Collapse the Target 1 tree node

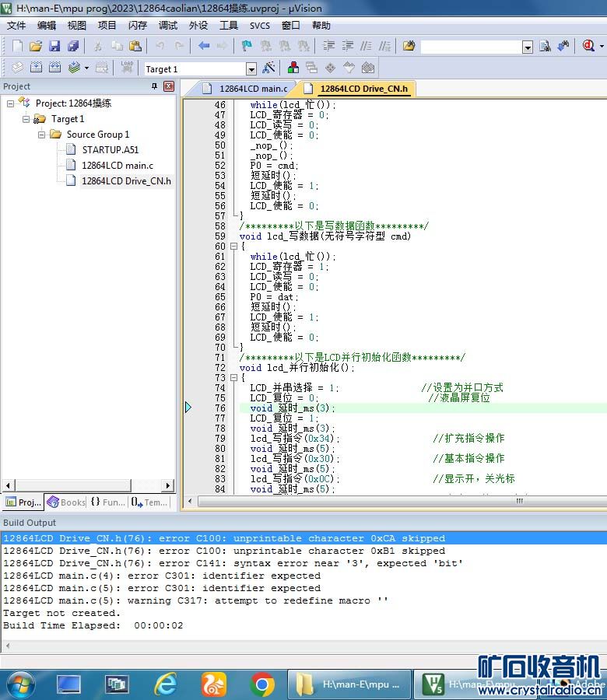click(26, 119)
